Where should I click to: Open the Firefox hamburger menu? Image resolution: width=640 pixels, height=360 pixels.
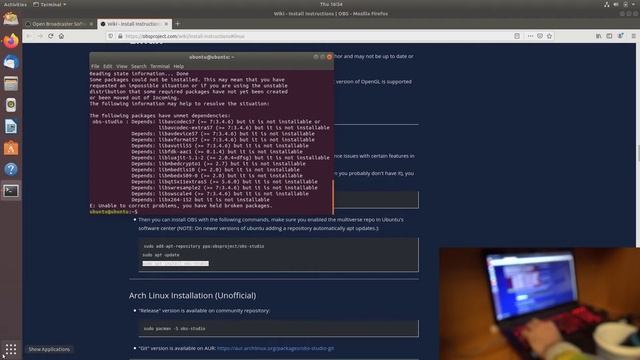[x=633, y=36]
